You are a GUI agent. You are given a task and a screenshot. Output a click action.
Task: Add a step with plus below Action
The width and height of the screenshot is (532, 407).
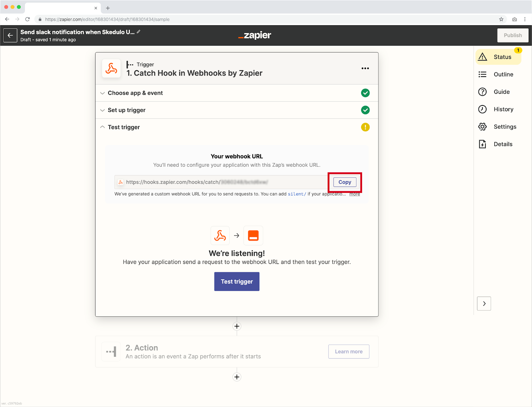[237, 377]
